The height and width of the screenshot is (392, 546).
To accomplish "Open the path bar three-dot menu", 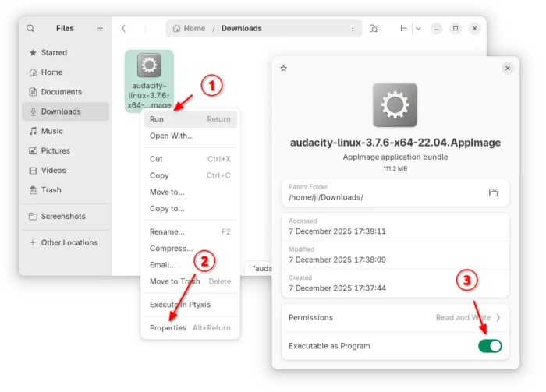I will 352,29.
